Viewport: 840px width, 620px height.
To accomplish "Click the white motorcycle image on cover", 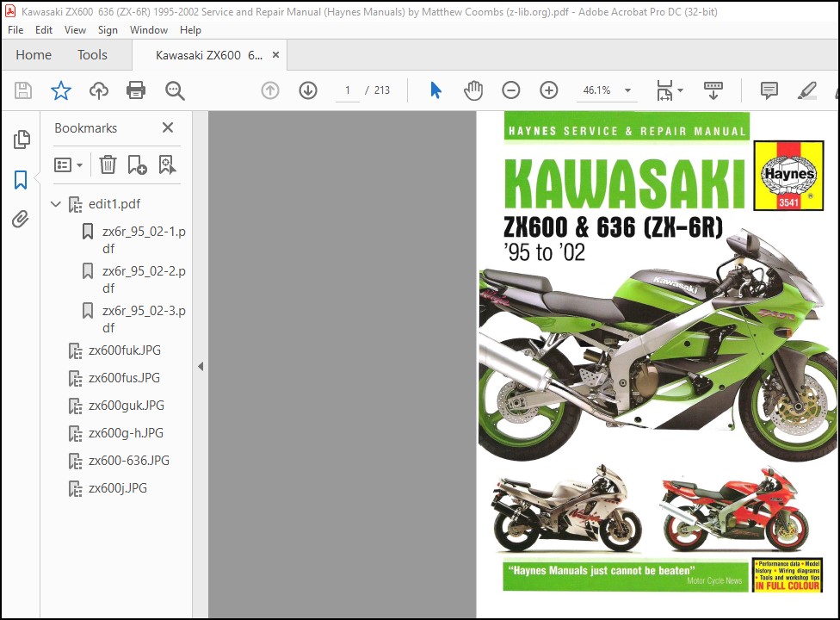I will (567, 509).
